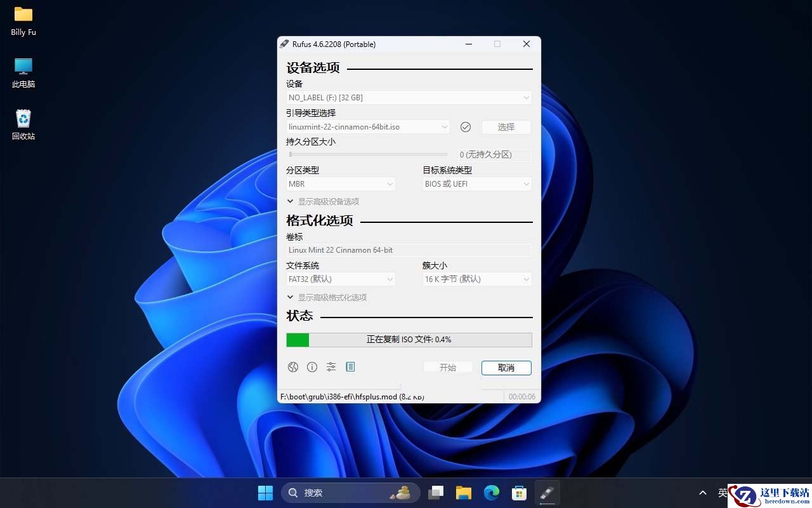Viewport: 812px width, 508px height.
Task: Click the 持久分区大小 slider
Action: click(368, 154)
